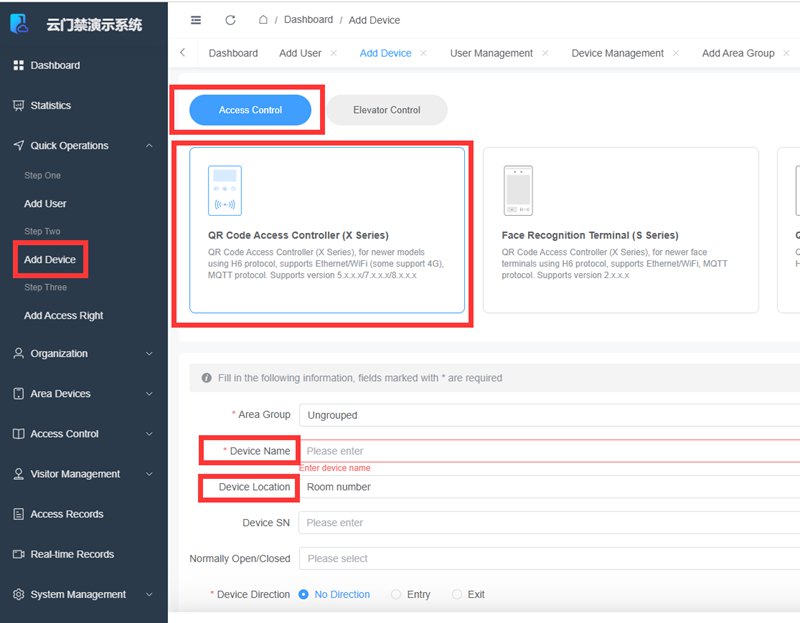Choose Entry device direction
The image size is (800, 623).
pyautogui.click(x=396, y=594)
